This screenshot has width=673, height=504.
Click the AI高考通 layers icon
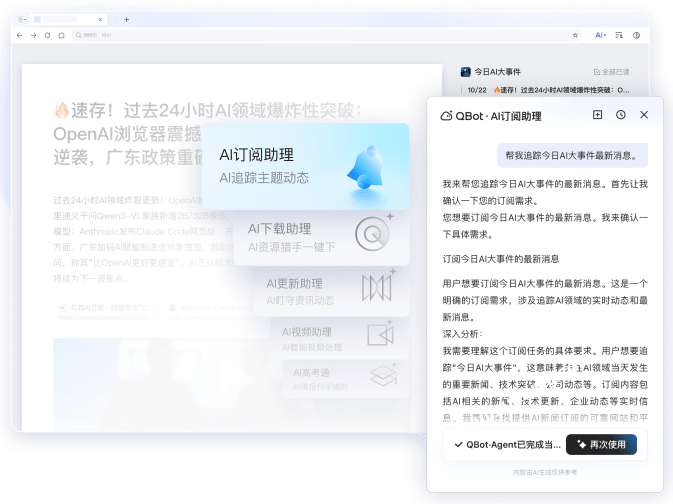point(383,375)
